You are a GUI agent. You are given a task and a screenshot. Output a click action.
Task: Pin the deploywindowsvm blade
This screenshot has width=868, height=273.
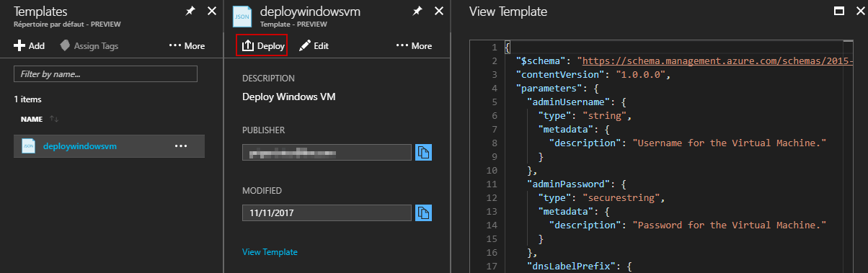click(417, 11)
